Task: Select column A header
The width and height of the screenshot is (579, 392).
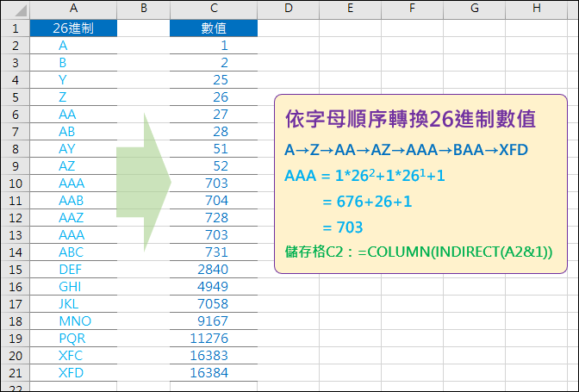Action: [x=73, y=9]
